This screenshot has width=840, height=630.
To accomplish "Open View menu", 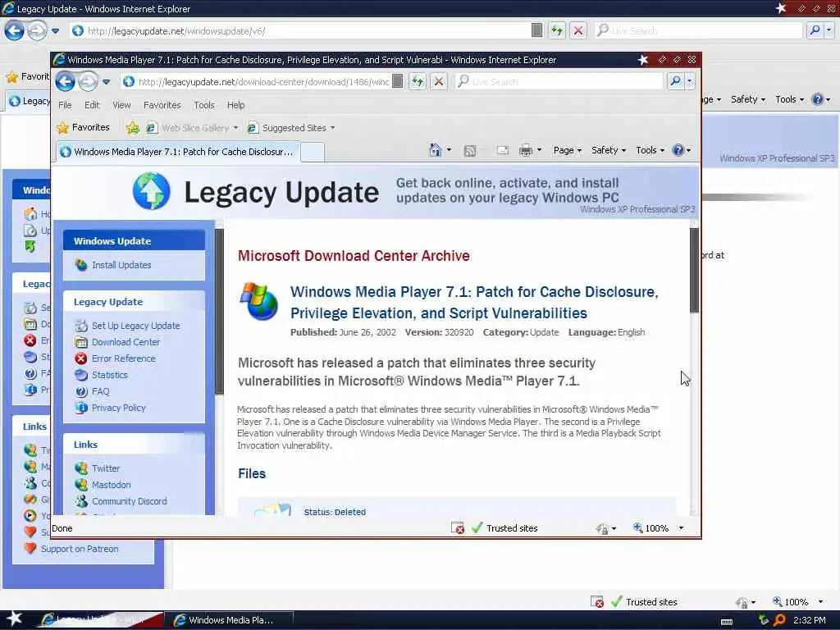I will (121, 105).
